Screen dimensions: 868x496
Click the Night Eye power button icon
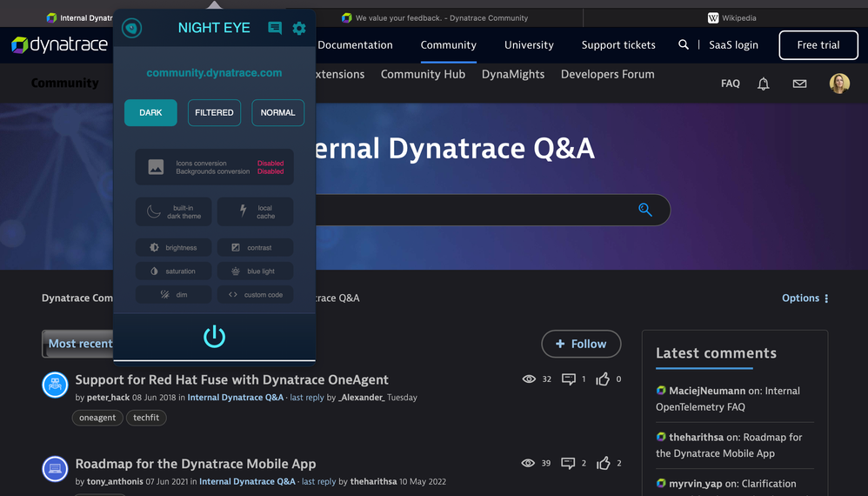[x=214, y=337]
